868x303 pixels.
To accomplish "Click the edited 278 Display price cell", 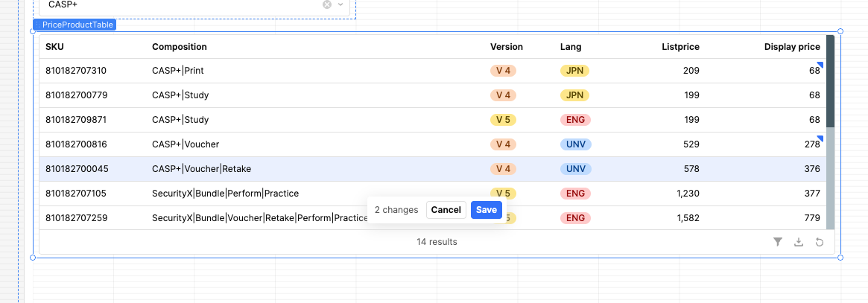I will [x=812, y=144].
